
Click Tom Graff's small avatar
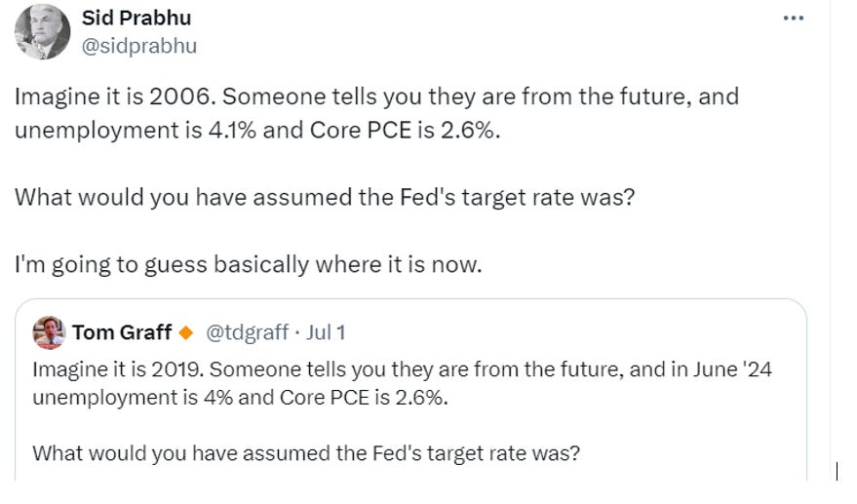tap(49, 332)
